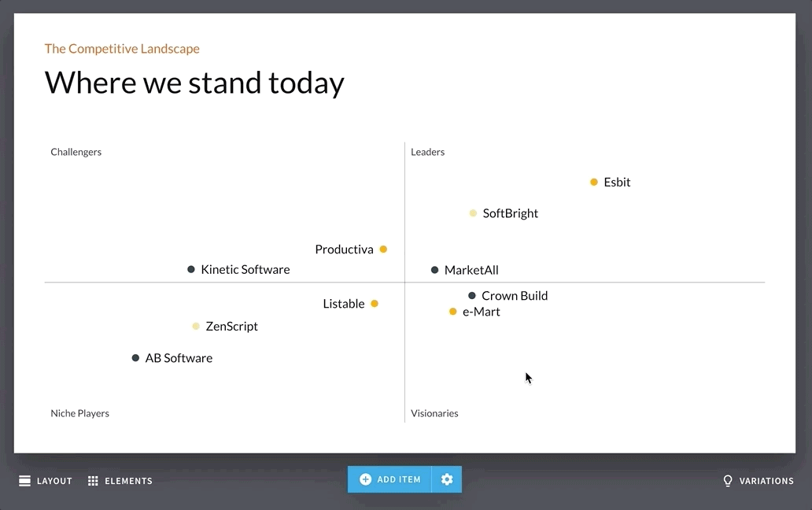Click the MarketAll item label
The image size is (812, 510).
(471, 271)
